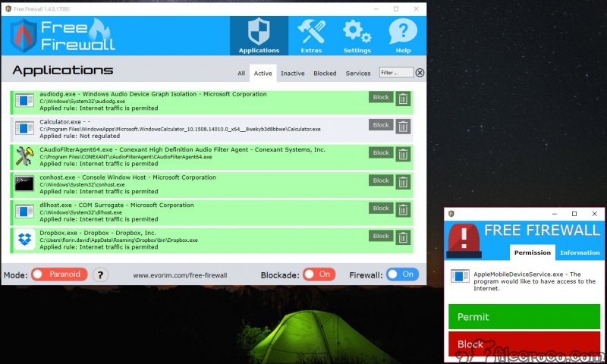The width and height of the screenshot is (607, 364).
Task: Switch to the Inactive tab
Action: pyautogui.click(x=293, y=73)
